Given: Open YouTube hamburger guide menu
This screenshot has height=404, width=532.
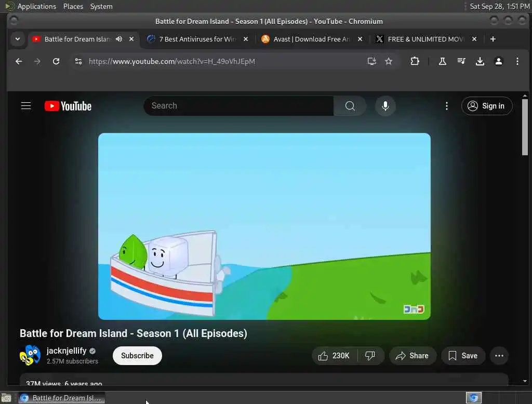Looking at the screenshot, I should [26, 106].
